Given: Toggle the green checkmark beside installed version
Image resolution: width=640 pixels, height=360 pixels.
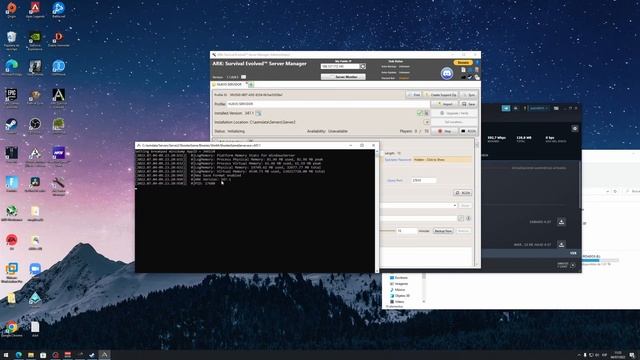Looking at the screenshot, I should coord(419,113).
